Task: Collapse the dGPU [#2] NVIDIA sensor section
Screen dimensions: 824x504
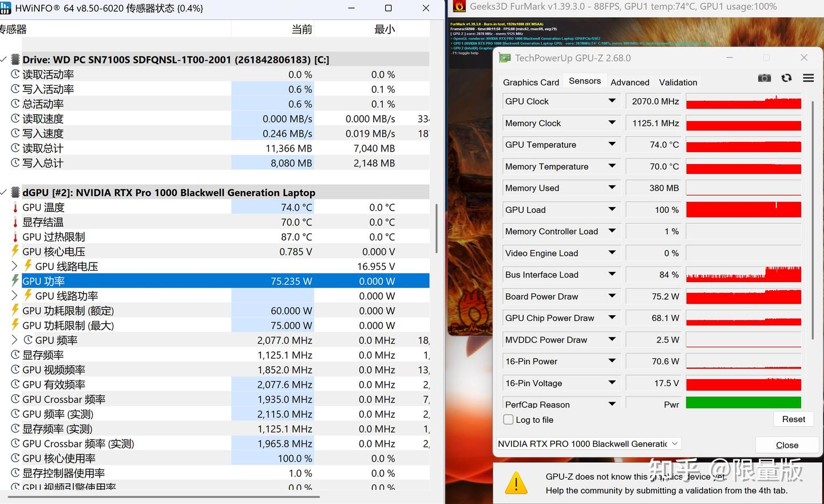Action: (x=3, y=192)
